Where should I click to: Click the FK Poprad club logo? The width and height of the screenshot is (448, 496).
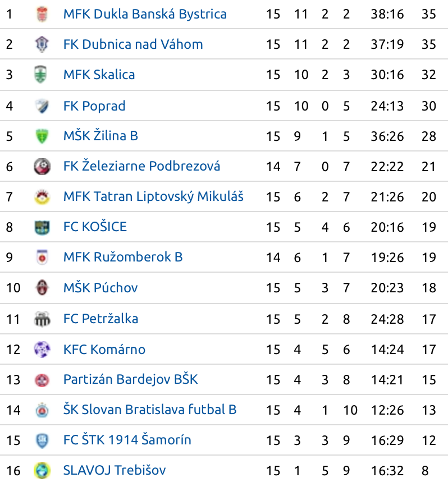tap(42, 106)
